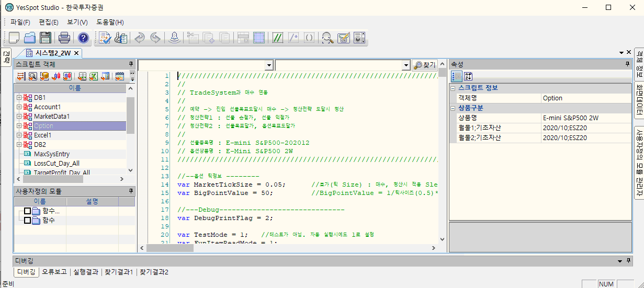This screenshot has width=644, height=288.
Task: Switch to the 오류보고 tab
Action: [x=54, y=272]
